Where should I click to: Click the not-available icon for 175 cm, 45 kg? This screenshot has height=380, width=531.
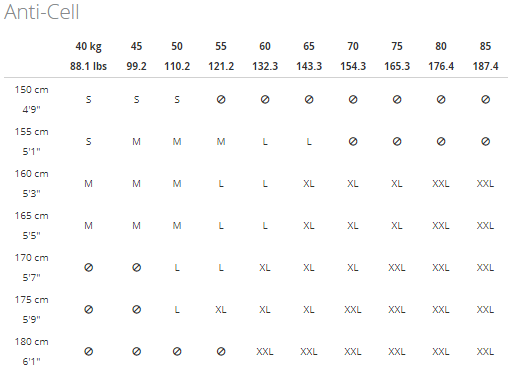tap(136, 310)
